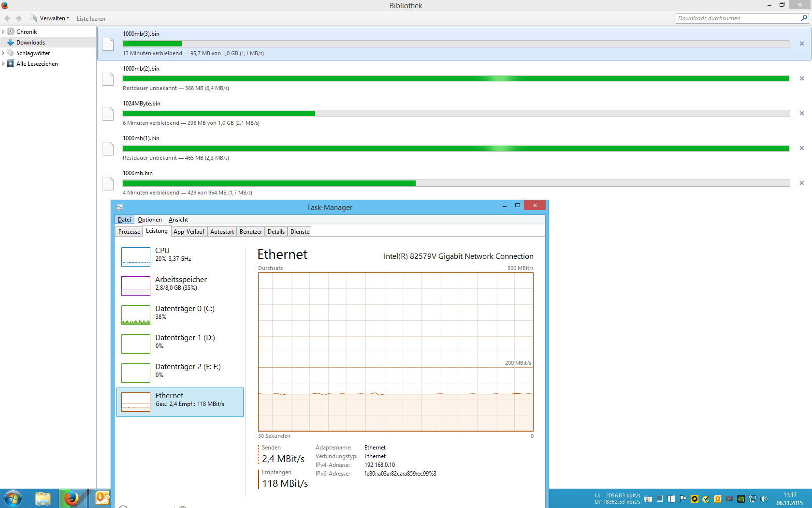The width and height of the screenshot is (812, 508).
Task: Click Liste leeren to clear downloads
Action: click(x=91, y=19)
